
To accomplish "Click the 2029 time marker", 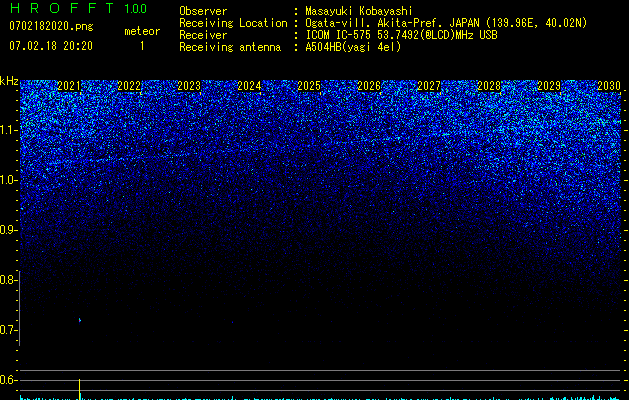I will click(x=549, y=86).
